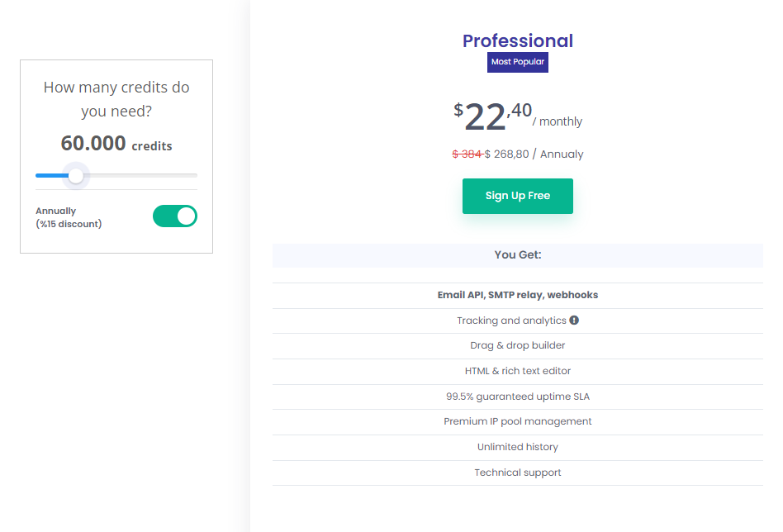Click the Annually (%15 discount) label

69,217
